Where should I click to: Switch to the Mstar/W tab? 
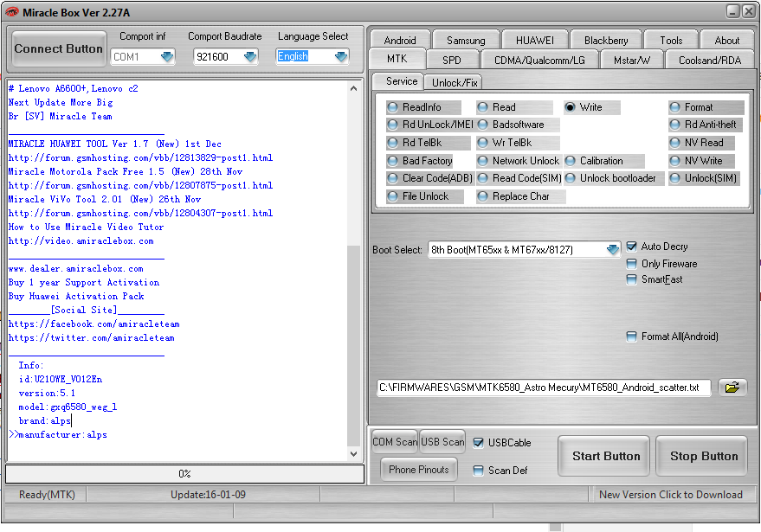click(x=632, y=61)
